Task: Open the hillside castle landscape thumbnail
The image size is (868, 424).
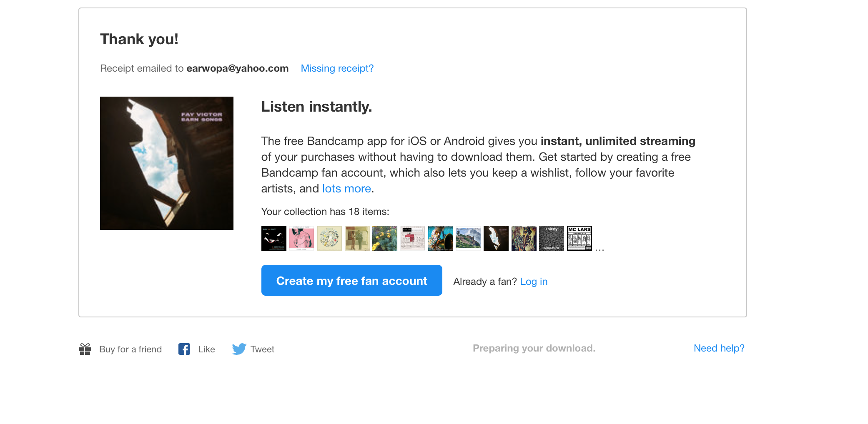Action: coord(468,238)
